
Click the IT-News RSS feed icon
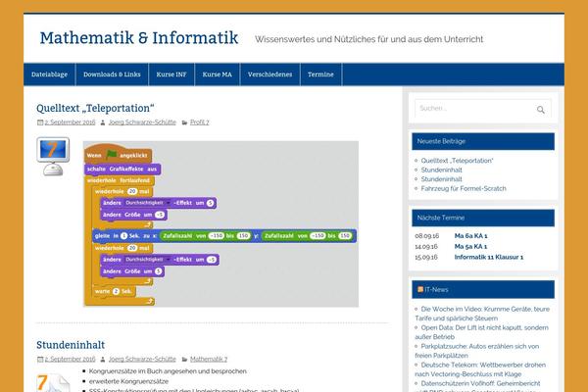point(420,289)
